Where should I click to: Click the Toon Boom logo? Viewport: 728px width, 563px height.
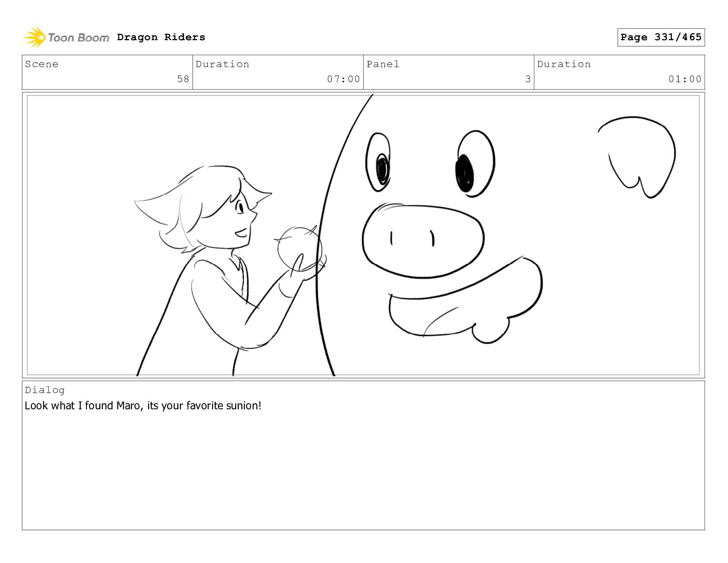tap(66, 38)
